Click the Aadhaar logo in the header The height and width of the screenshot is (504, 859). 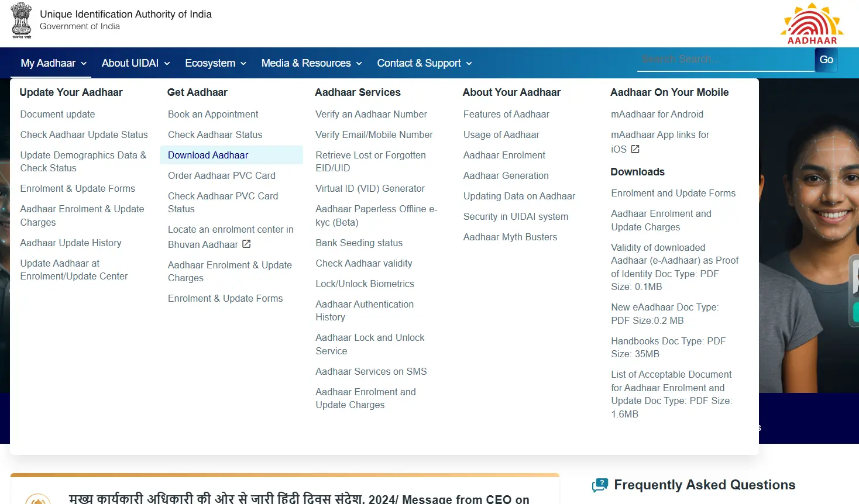point(812,23)
